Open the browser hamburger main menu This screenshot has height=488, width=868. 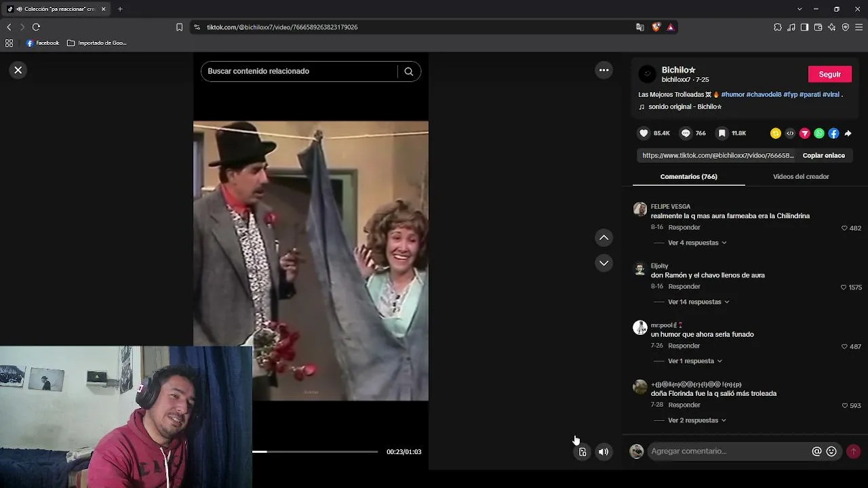[859, 27]
